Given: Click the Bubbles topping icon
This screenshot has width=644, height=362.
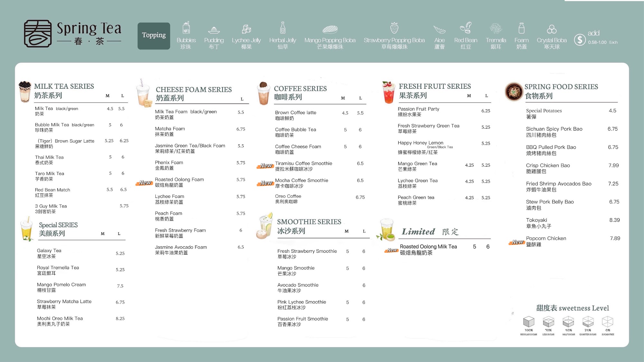Looking at the screenshot, I should 186,28.
